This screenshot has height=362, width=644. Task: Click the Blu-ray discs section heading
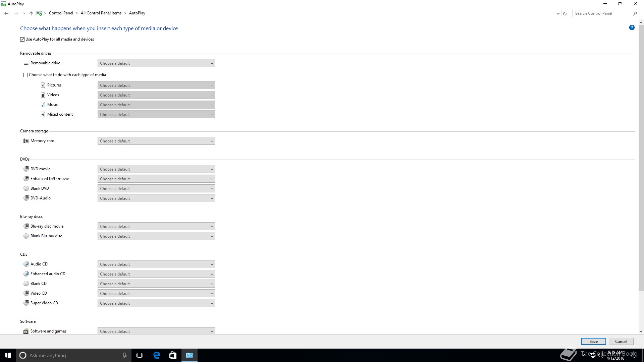(31, 217)
